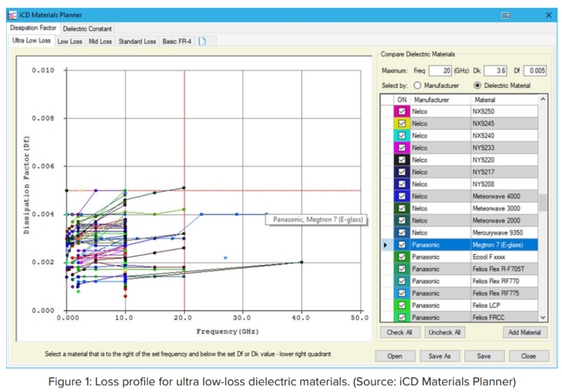Image resolution: width=562 pixels, height=392 pixels.
Task: Switch to the Dielectric Constant tab
Action: (x=87, y=28)
